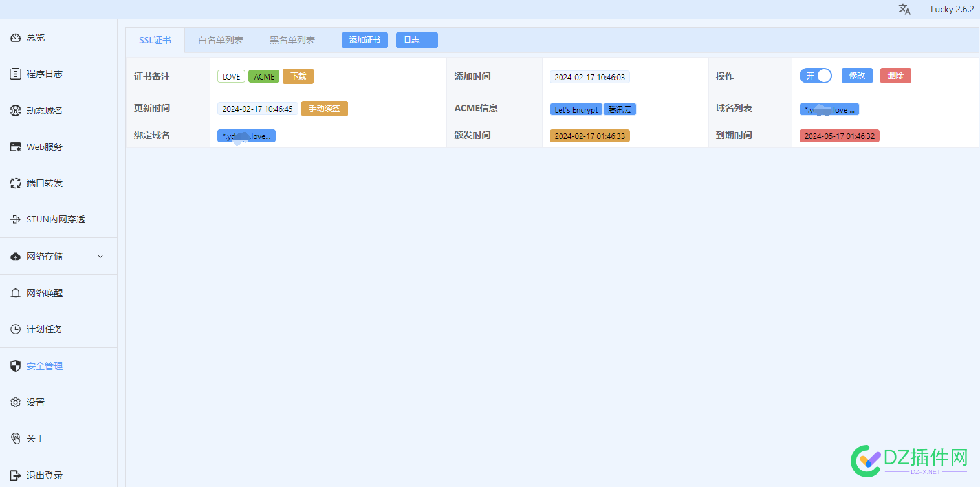Click the 日志 button

417,40
